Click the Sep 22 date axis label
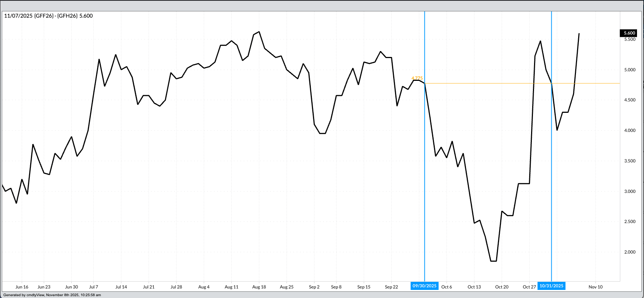 pyautogui.click(x=391, y=287)
